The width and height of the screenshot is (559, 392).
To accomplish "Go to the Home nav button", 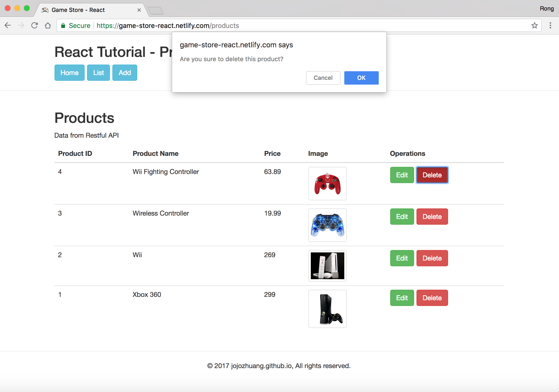I will (x=69, y=72).
